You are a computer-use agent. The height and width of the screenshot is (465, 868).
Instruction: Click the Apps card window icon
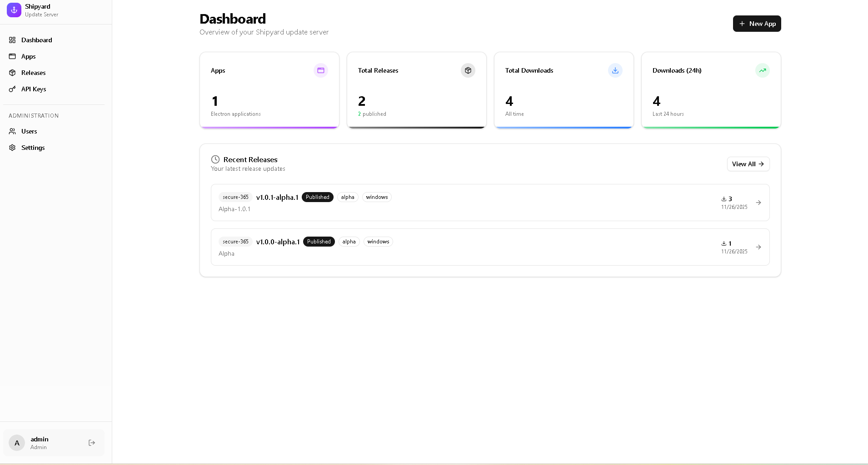click(x=321, y=70)
